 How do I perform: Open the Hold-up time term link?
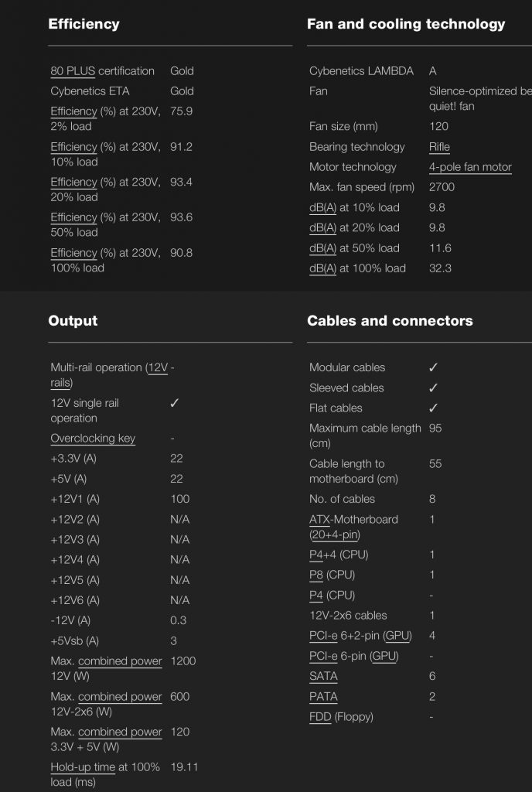(x=84, y=767)
